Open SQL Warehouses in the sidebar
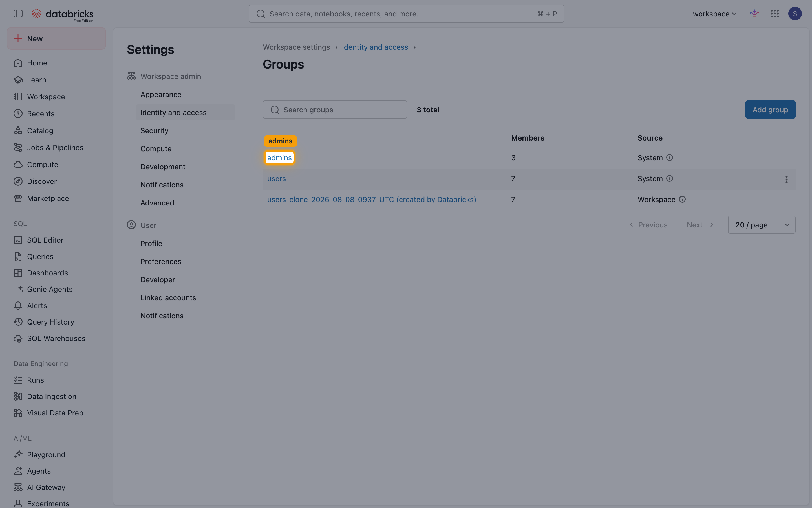812x508 pixels. (56, 338)
